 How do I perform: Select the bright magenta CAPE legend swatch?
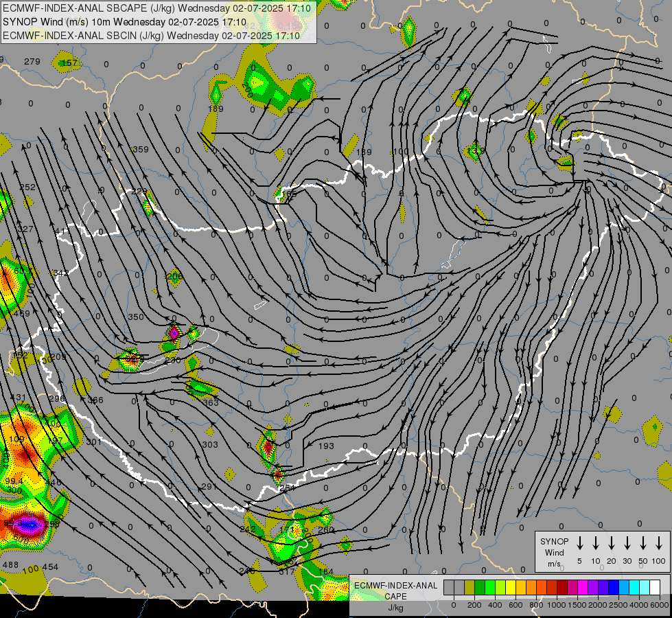tap(583, 587)
